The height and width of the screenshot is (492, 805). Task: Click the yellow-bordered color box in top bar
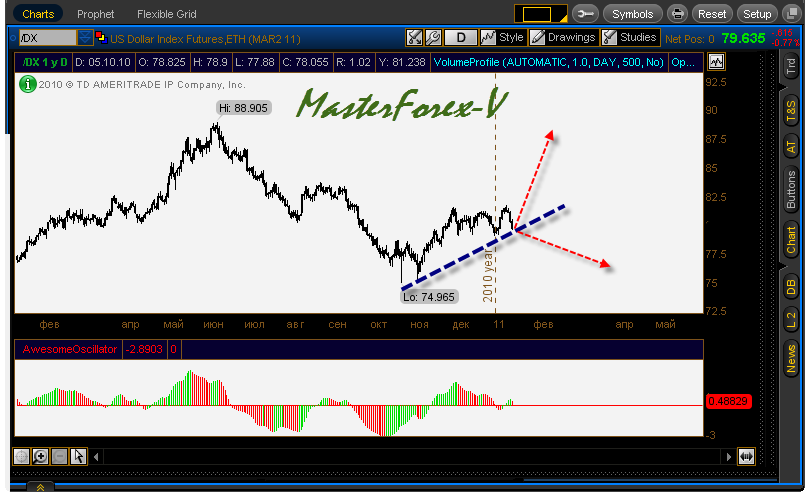pyautogui.click(x=537, y=14)
